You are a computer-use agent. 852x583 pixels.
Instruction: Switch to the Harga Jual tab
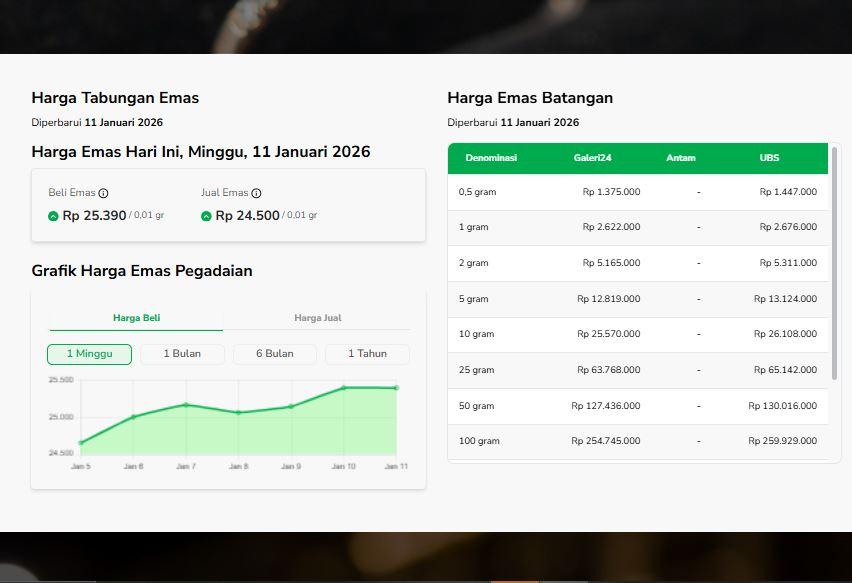pos(316,316)
